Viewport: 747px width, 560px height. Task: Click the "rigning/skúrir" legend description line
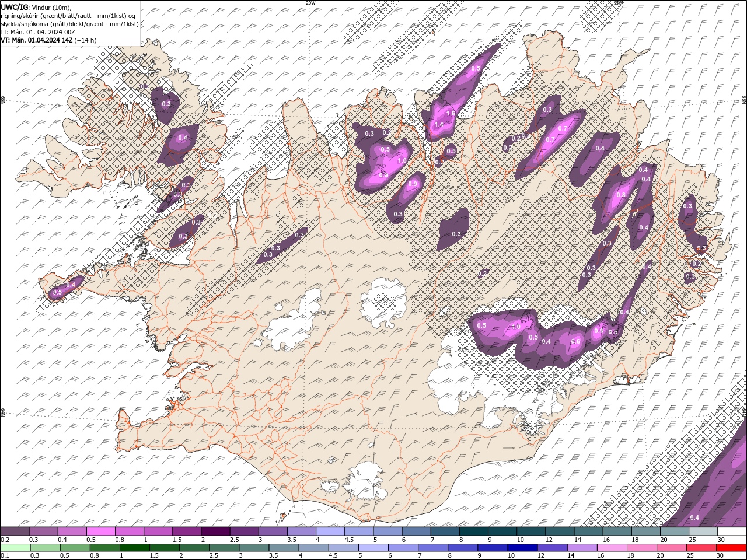tap(68, 15)
